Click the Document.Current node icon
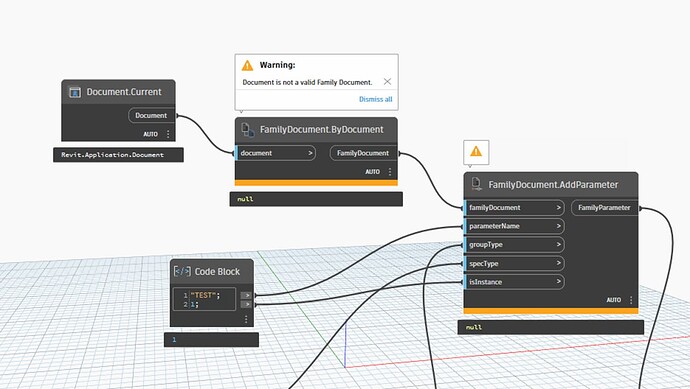The height and width of the screenshot is (389, 690). point(75,92)
